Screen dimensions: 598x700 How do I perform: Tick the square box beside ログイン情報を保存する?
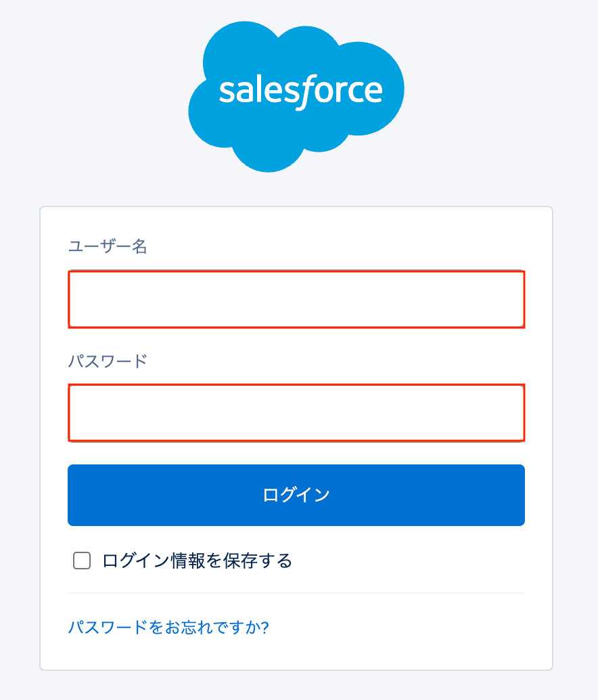pos(82,561)
